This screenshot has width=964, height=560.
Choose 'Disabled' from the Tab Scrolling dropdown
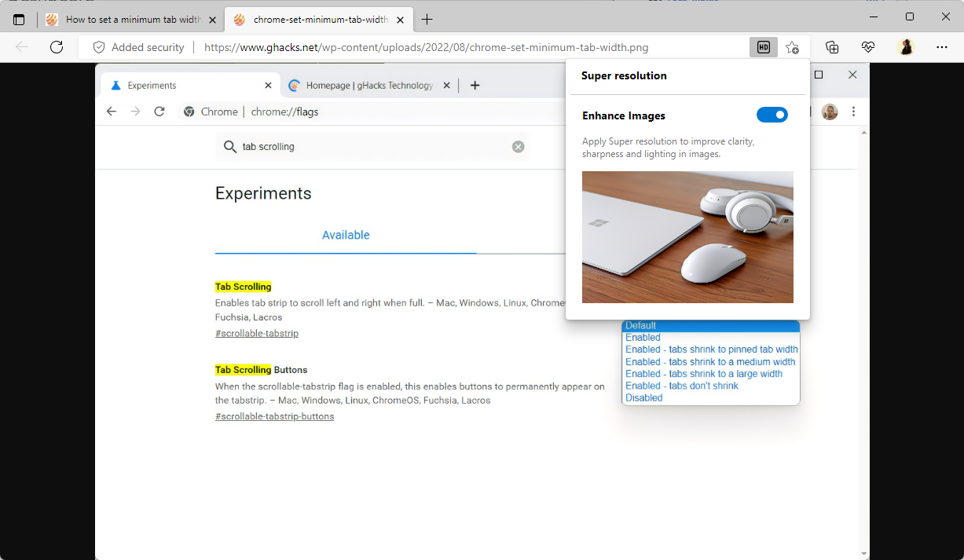click(643, 397)
